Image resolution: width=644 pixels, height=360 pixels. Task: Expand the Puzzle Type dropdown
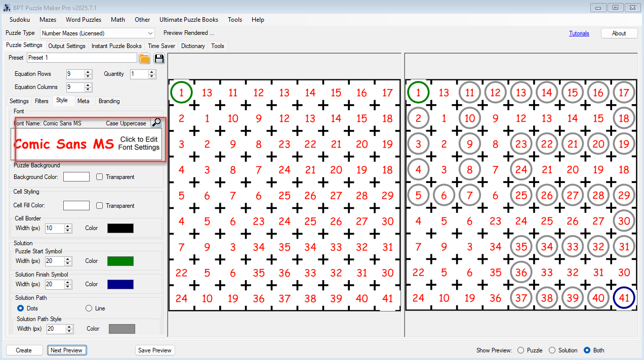[x=150, y=33]
